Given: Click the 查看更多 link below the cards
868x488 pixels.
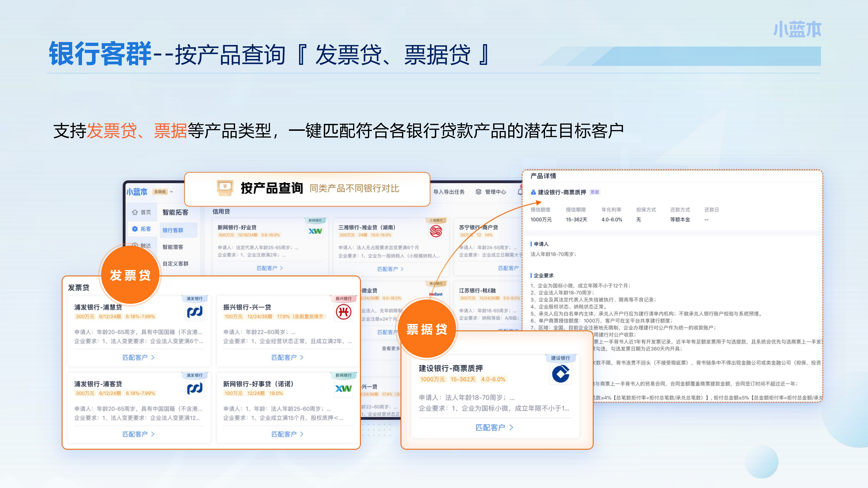Looking at the screenshot, I should pos(391,349).
